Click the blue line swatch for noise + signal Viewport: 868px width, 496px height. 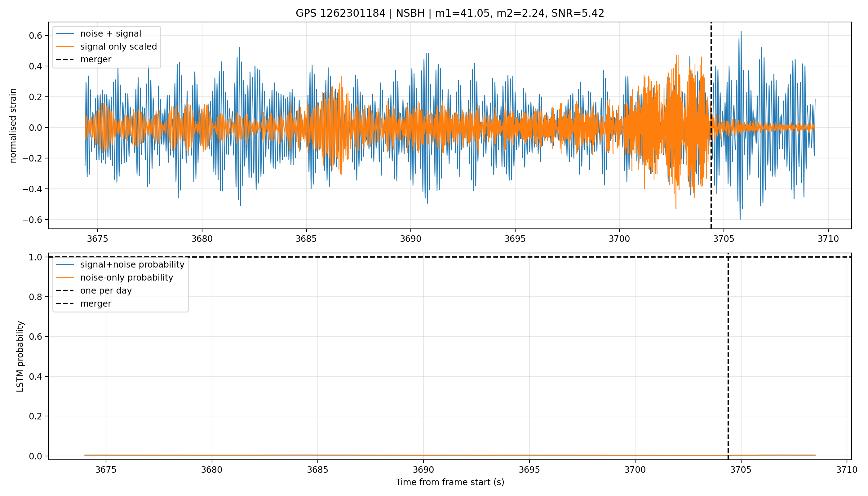pos(65,34)
